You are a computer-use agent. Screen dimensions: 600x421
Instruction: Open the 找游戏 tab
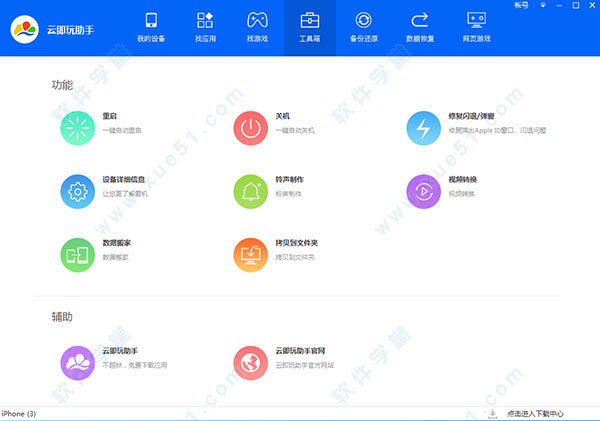coord(257,28)
